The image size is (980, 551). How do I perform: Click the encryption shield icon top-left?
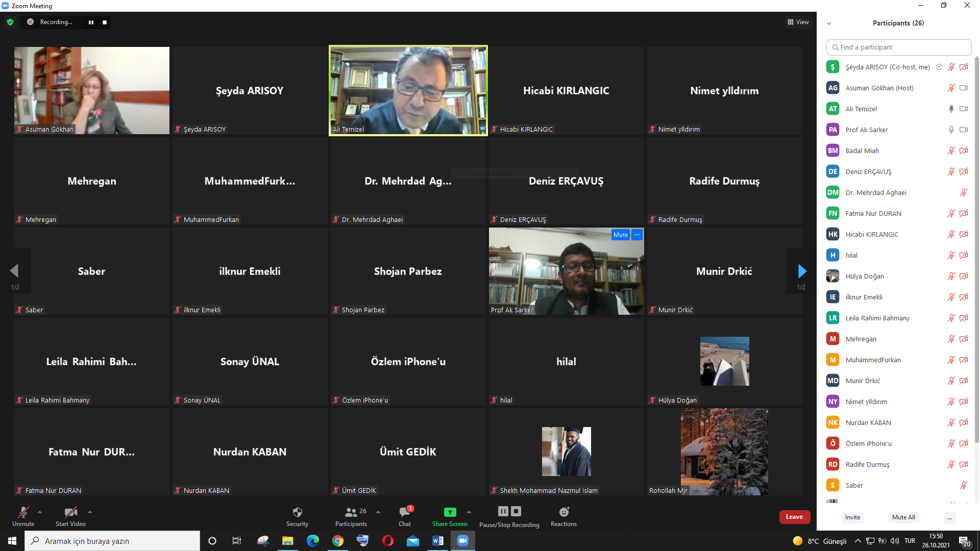10,22
